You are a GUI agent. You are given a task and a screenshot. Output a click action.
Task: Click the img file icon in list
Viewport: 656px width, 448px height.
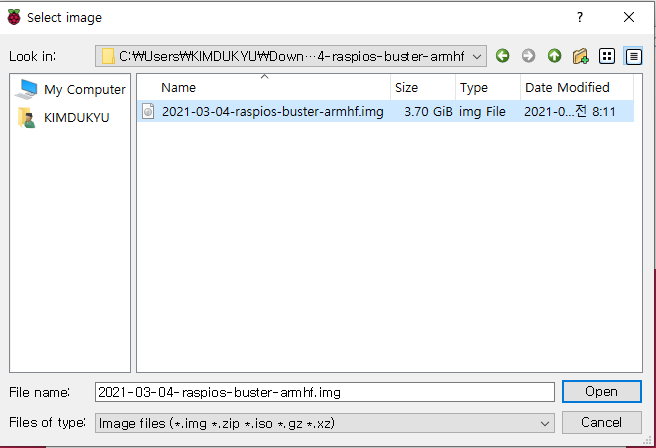tap(148, 111)
